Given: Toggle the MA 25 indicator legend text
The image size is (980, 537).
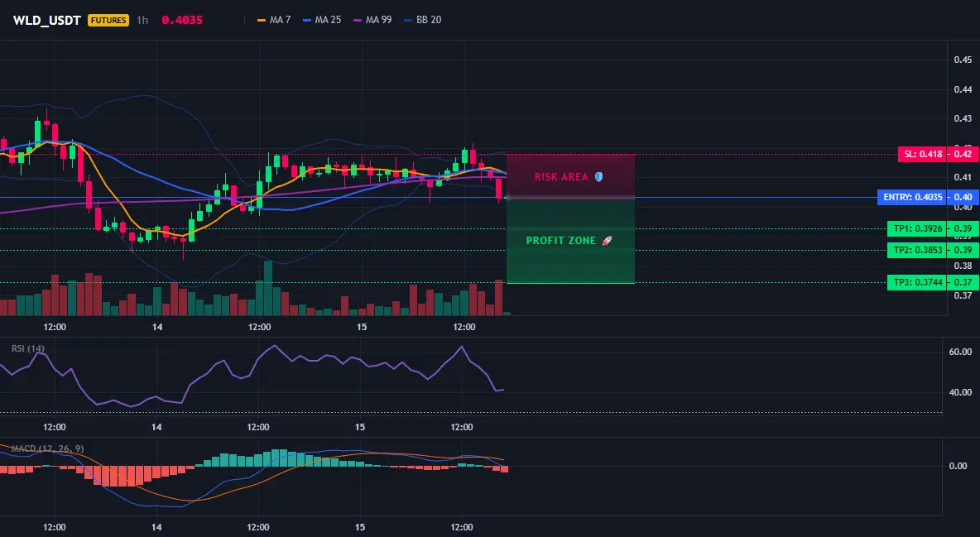Looking at the screenshot, I should 328,20.
